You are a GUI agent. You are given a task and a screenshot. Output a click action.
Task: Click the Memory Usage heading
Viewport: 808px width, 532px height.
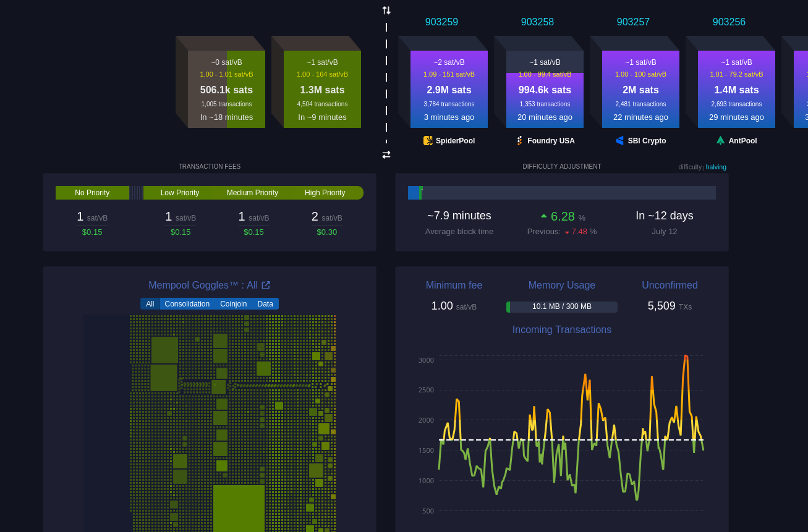[x=562, y=285]
